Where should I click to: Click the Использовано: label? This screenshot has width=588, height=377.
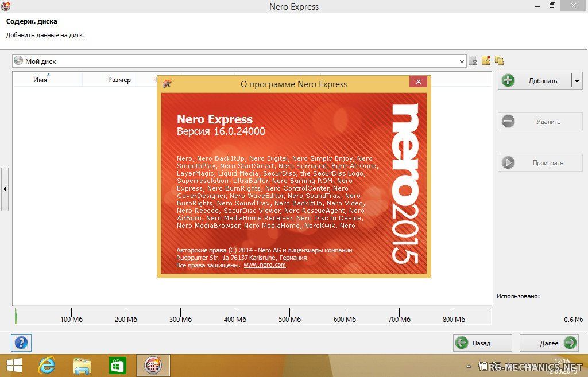[519, 296]
